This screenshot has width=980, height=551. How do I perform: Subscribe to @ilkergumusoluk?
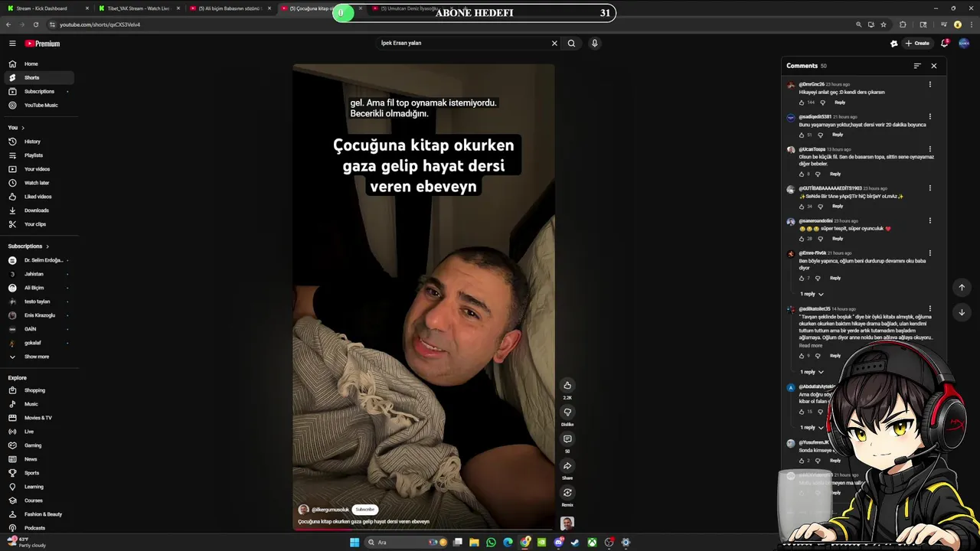click(365, 510)
